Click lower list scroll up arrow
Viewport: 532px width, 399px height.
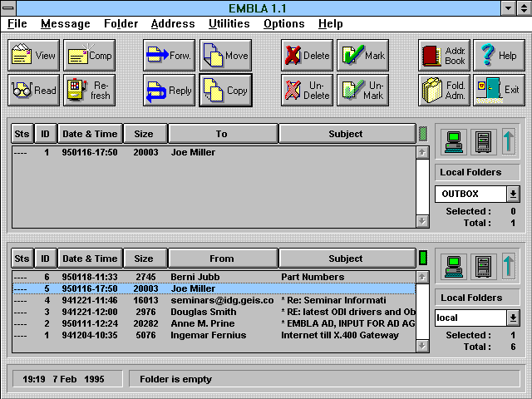point(422,277)
